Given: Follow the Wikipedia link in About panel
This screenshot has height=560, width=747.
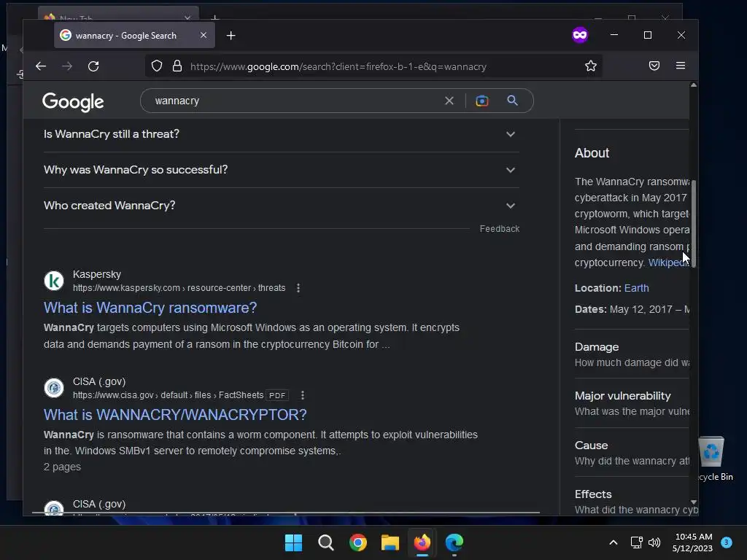Looking at the screenshot, I should tap(668, 262).
